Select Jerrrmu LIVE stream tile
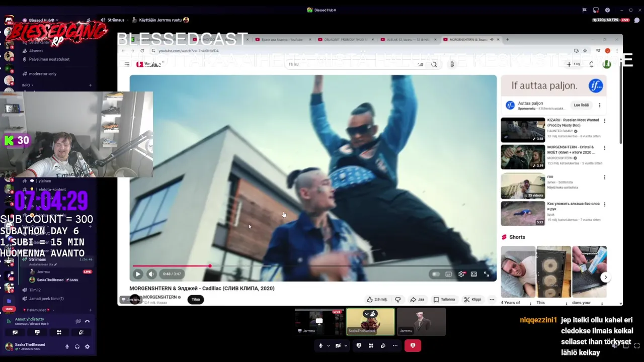Viewport: 644px width, 362px height. click(319, 322)
